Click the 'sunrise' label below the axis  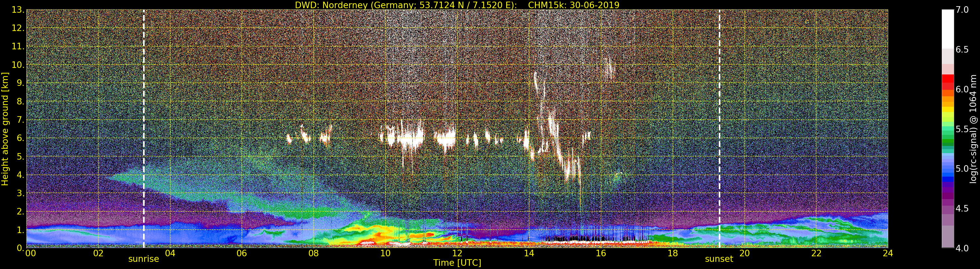tap(143, 259)
